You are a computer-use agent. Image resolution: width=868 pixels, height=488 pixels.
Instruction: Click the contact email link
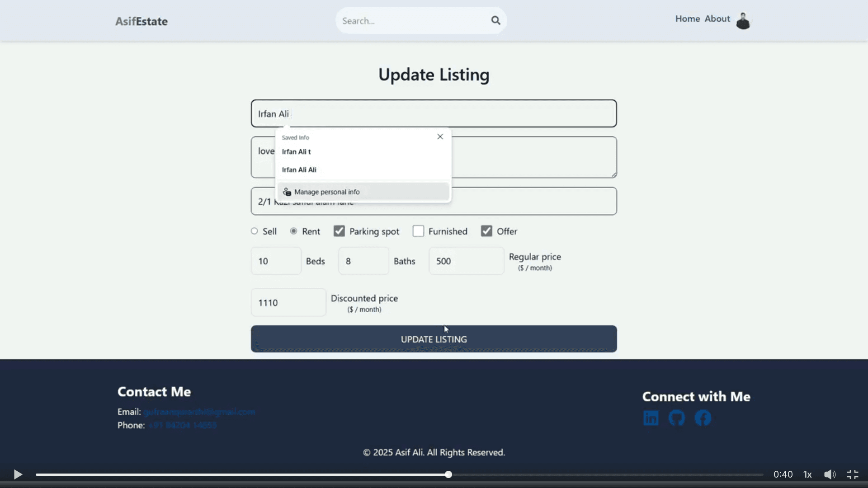pyautogui.click(x=199, y=412)
